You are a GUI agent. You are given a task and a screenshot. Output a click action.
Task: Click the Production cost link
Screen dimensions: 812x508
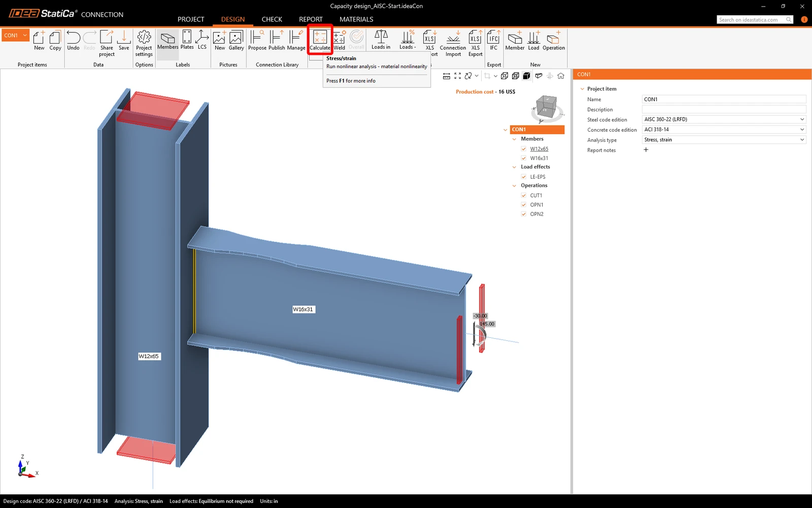(475, 92)
